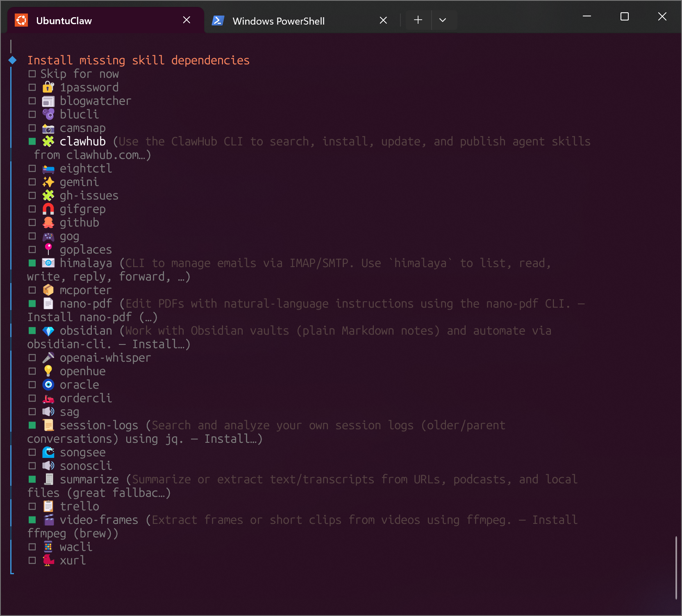Click the gemini sparkles icon
This screenshot has height=616, width=682.
coord(48,182)
